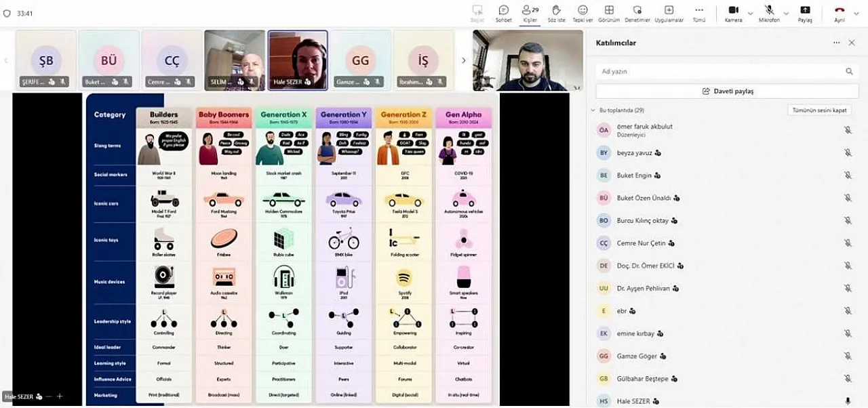Raise hand with Söz iste
Image resolution: width=868 pixels, height=408 pixels.
tap(556, 12)
